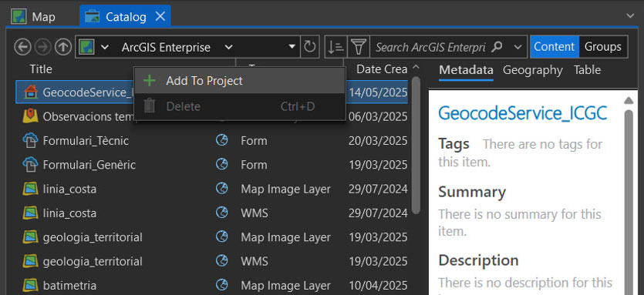Click the batimetria layer icon
644x295 pixels.
click(x=31, y=286)
